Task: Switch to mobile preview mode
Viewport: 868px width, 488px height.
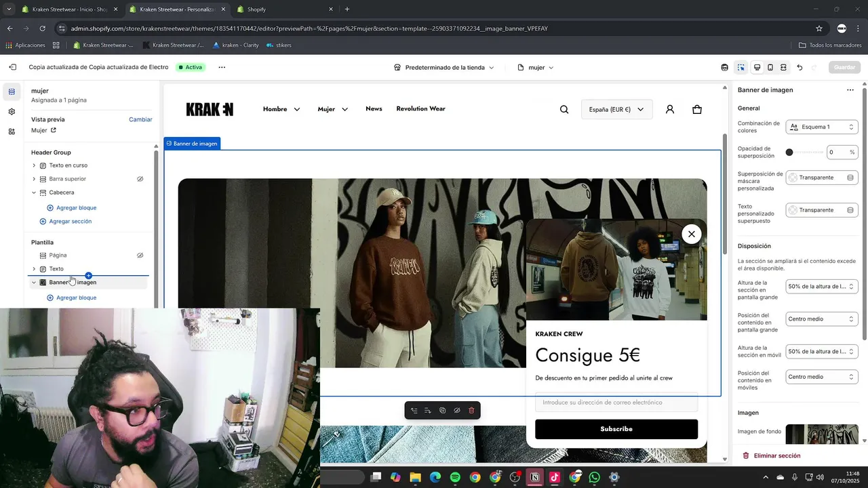Action: 770,67
